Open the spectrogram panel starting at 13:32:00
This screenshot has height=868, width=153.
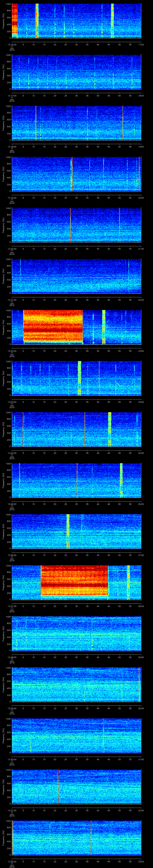point(76,838)
